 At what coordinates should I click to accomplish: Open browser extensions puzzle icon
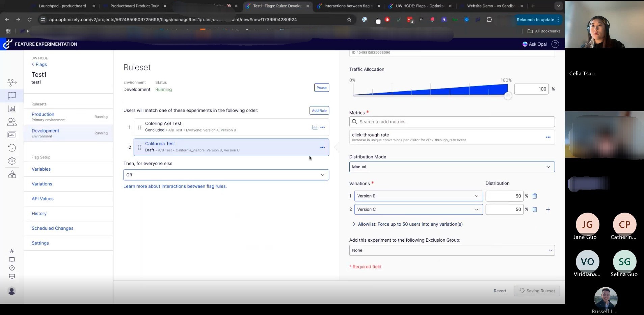coord(489,20)
